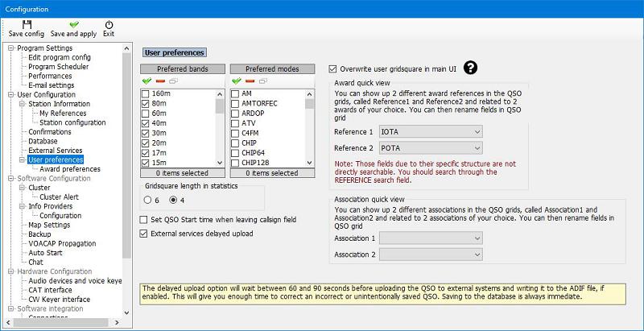Click the Exit power icon

point(109,25)
